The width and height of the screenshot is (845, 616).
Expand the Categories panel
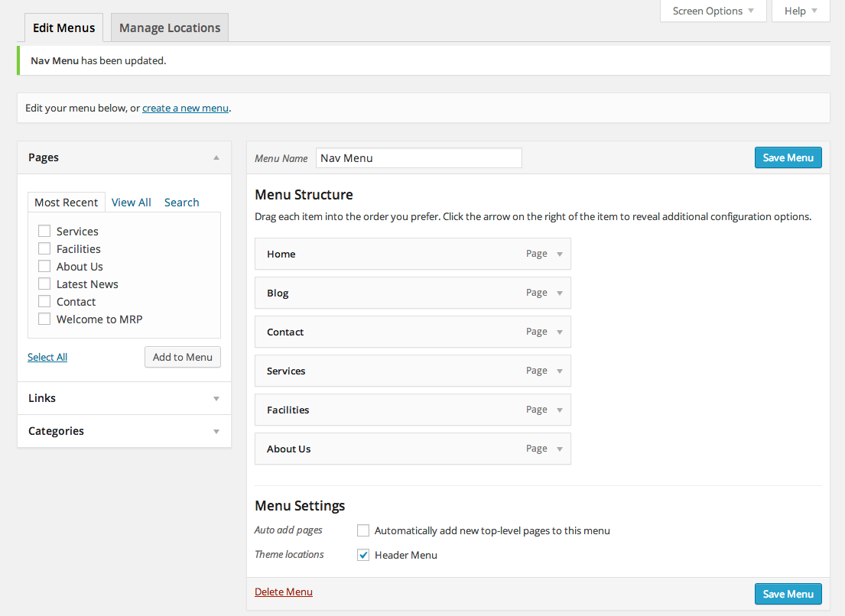pos(216,431)
